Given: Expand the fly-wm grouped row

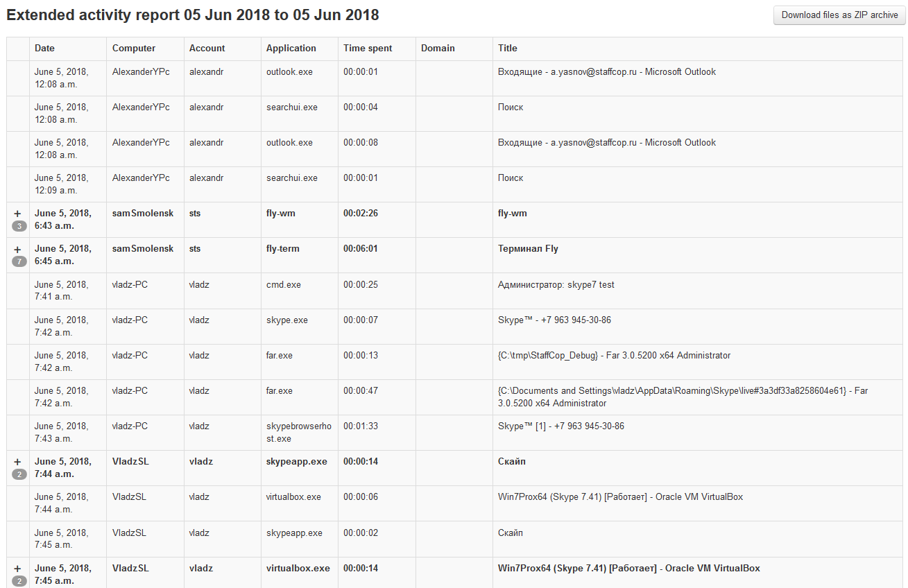Looking at the screenshot, I should tap(17, 214).
